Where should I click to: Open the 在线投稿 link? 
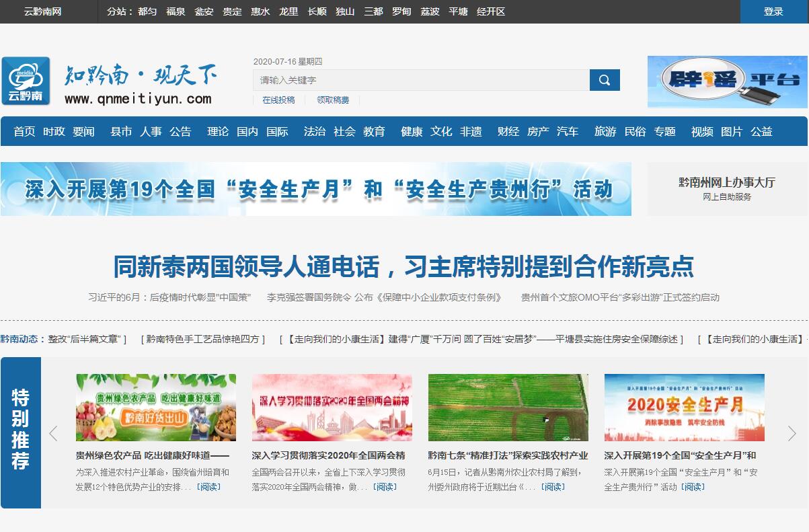pyautogui.click(x=278, y=100)
